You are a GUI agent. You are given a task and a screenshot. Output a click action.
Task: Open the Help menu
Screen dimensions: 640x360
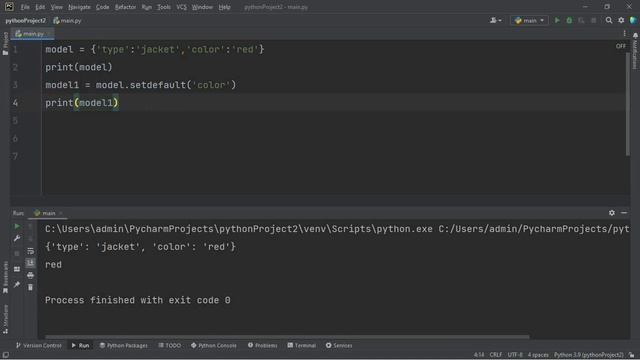[224, 7]
